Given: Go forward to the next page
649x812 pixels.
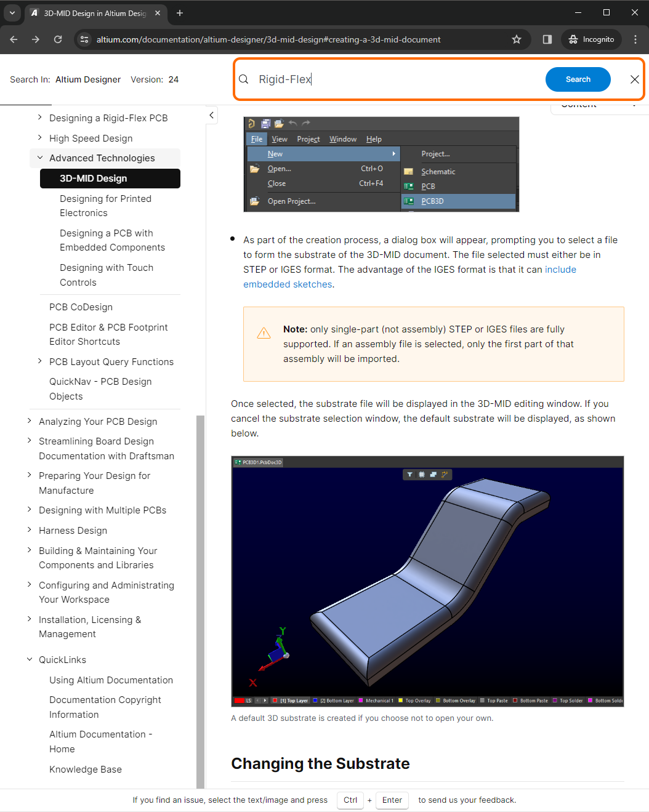Looking at the screenshot, I should [x=36, y=39].
